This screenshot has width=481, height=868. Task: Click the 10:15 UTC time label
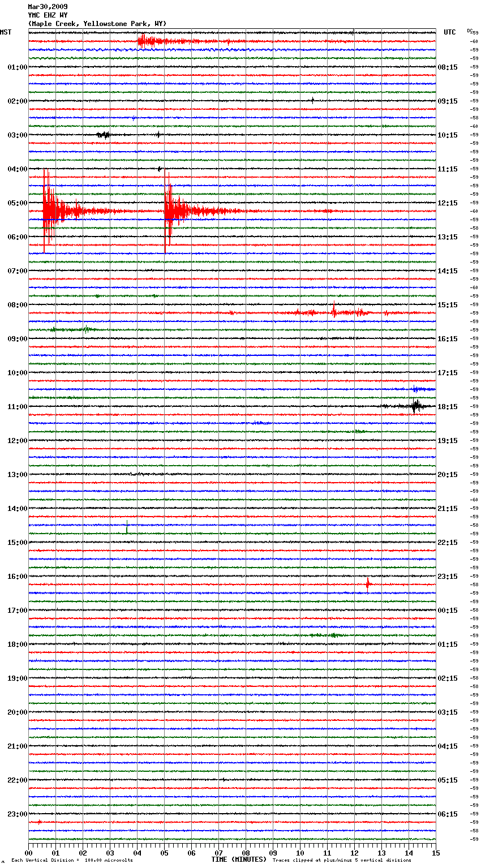pos(448,135)
